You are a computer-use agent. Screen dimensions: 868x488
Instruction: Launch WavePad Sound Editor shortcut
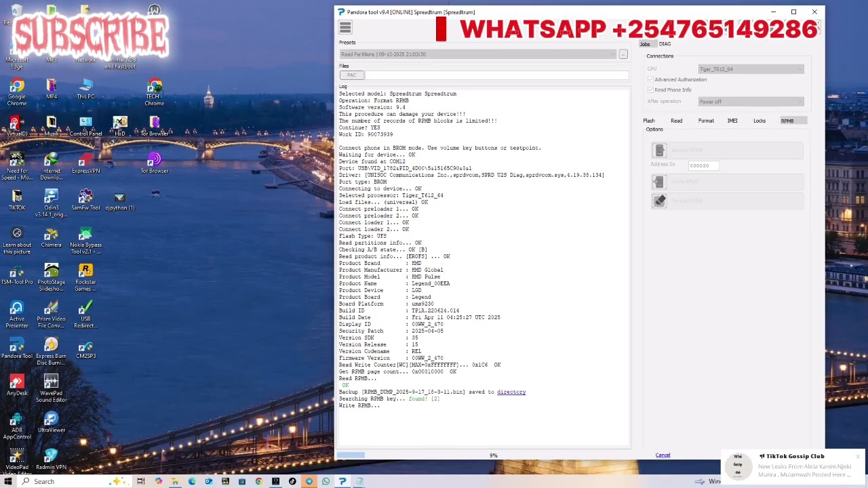[x=51, y=389]
